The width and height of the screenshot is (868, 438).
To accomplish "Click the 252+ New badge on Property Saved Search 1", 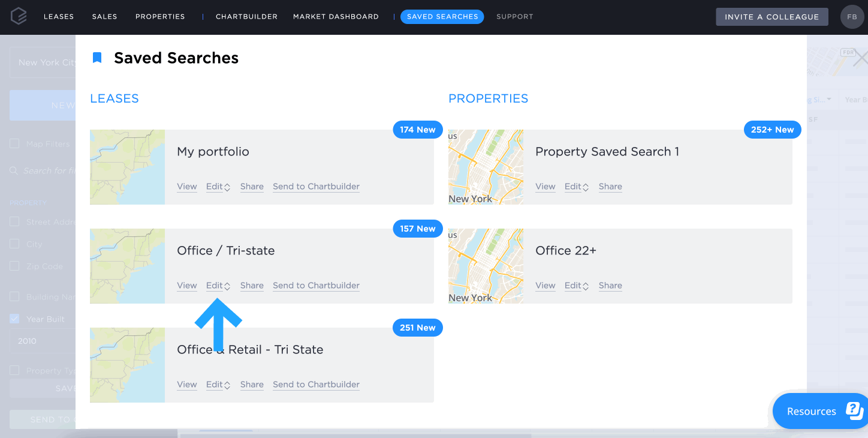I will pyautogui.click(x=772, y=130).
